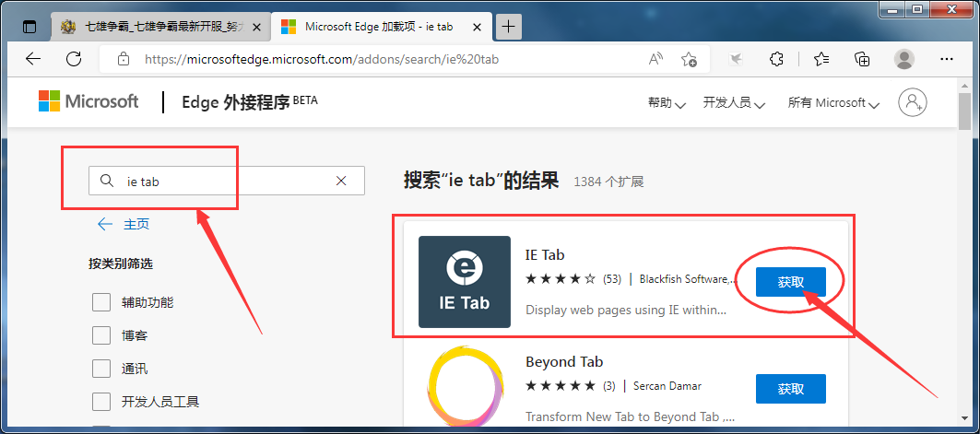The image size is (980, 434).
Task: Open Favorites list icon
Action: tap(821, 59)
